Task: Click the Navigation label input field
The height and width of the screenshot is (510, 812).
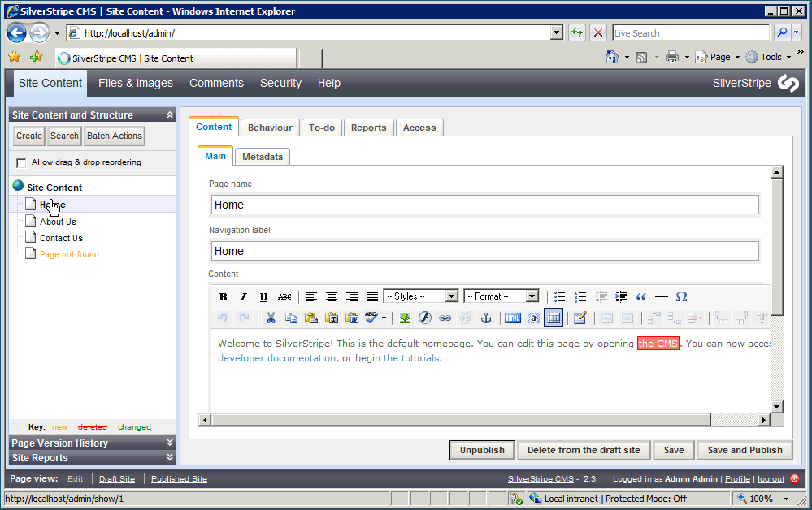Action: tap(484, 252)
